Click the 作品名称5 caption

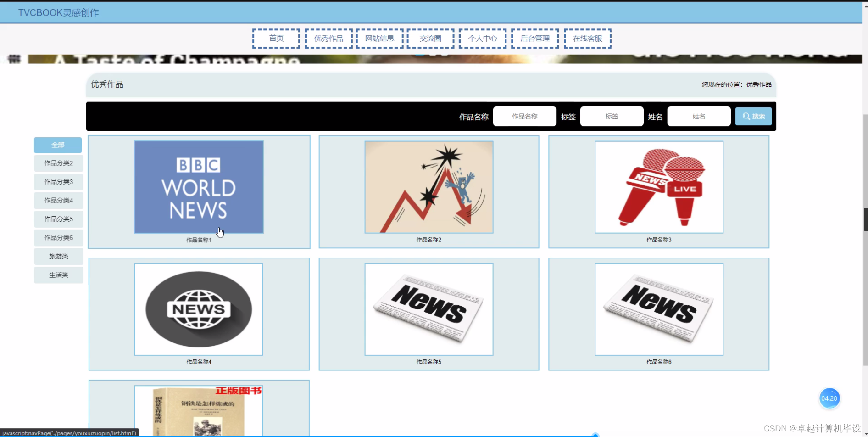[429, 362]
